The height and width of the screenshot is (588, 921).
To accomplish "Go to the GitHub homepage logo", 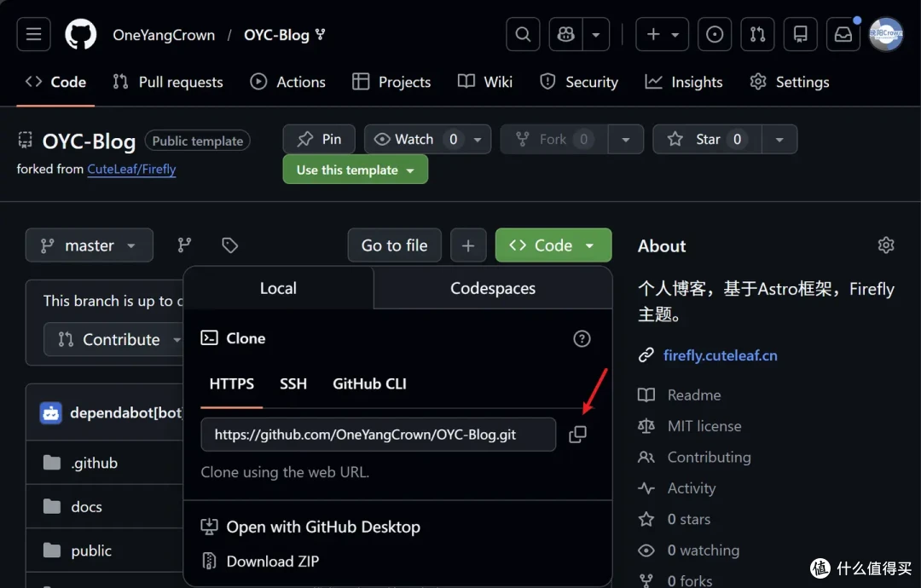I will 80,35.
